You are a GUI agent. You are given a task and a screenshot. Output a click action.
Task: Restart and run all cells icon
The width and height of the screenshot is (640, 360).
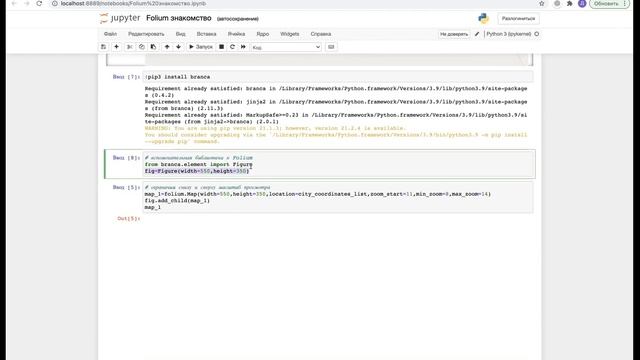click(x=243, y=47)
